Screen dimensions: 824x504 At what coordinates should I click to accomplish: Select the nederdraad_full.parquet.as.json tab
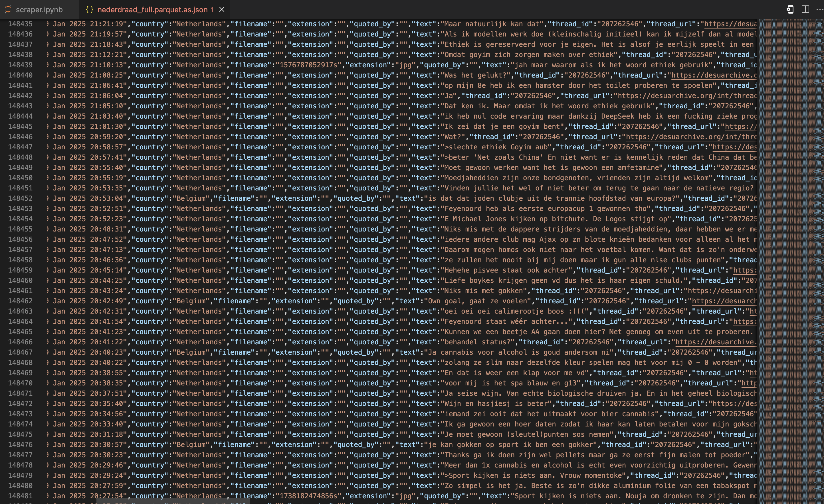point(152,10)
